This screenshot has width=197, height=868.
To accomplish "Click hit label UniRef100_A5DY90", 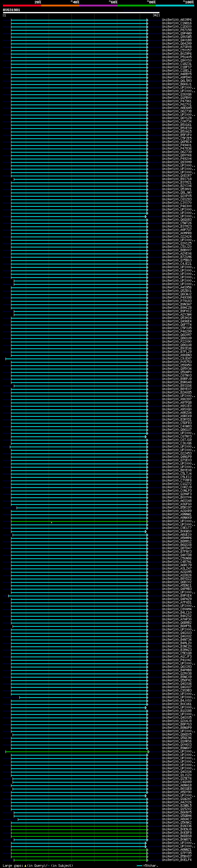I will point(177,792).
